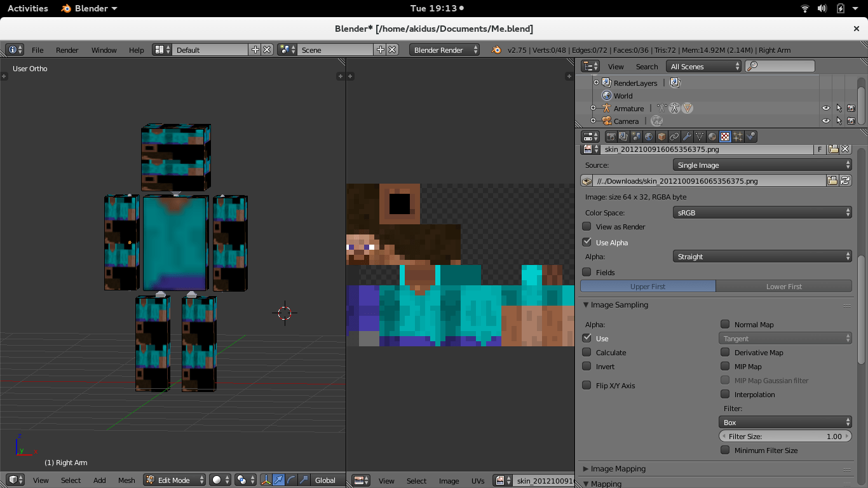Viewport: 868px width, 488px height.
Task: Enable the Invert alpha checkbox
Action: point(586,366)
